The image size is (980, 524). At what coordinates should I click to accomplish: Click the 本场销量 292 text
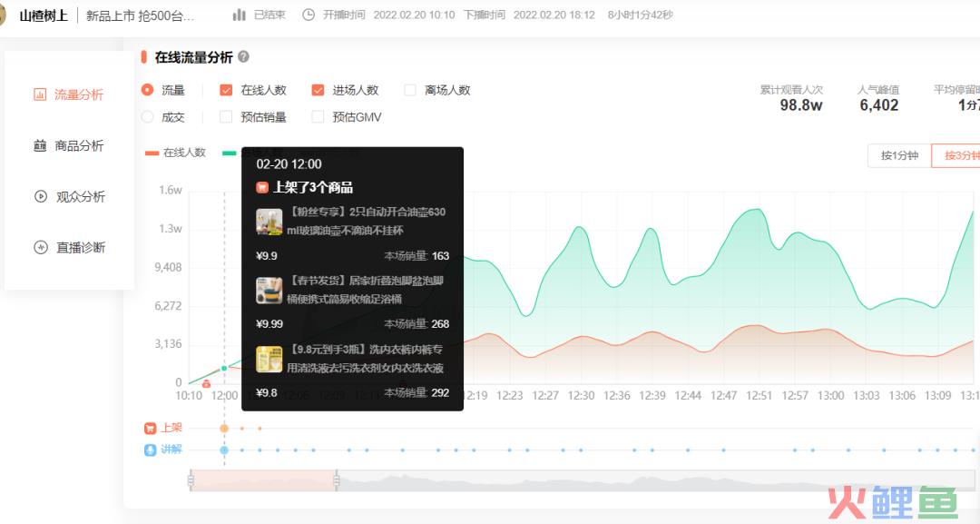[416, 392]
